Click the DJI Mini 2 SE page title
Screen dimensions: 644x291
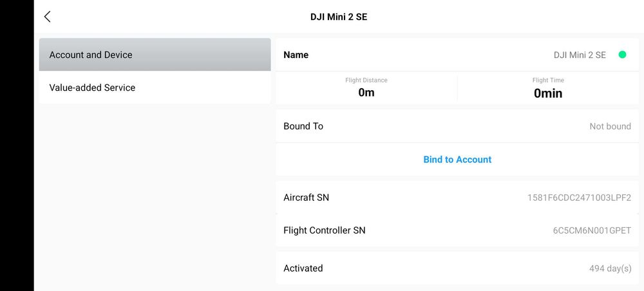pos(339,17)
